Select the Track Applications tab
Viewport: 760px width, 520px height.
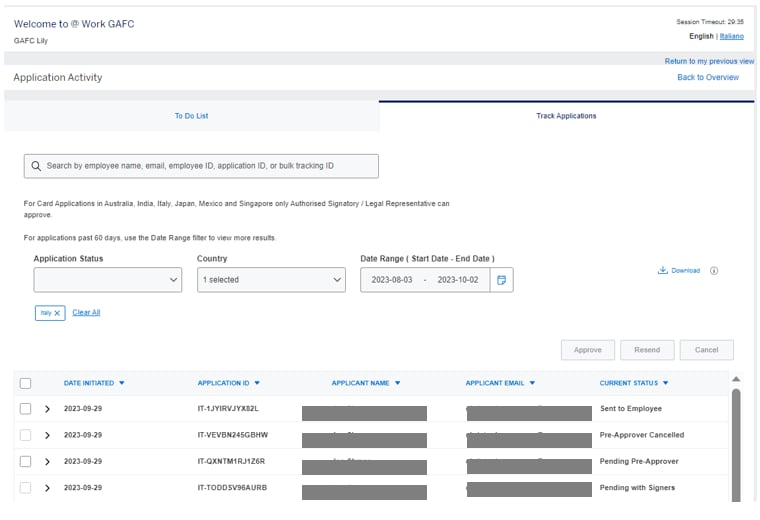pos(566,116)
